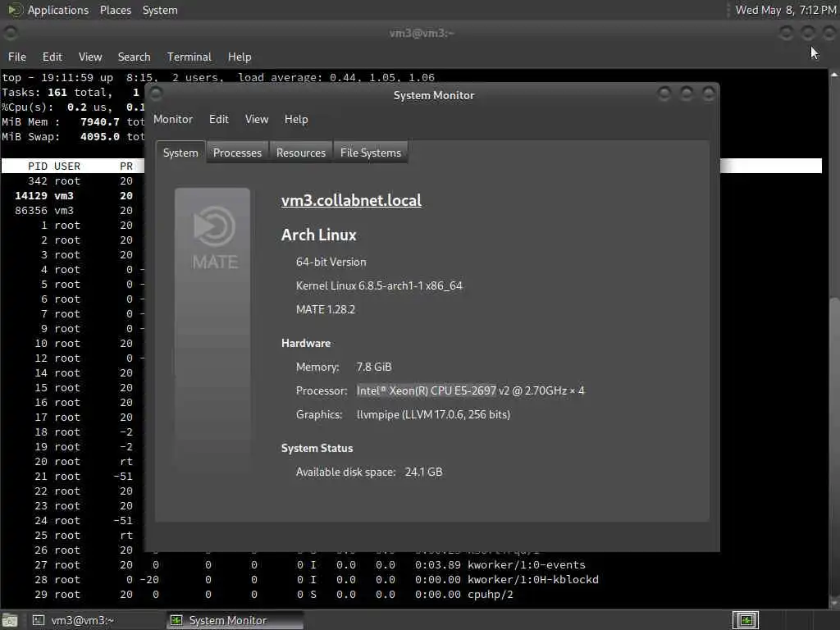Image resolution: width=840 pixels, height=630 pixels.
Task: Open the terminal Edit menu
Action: (x=52, y=57)
